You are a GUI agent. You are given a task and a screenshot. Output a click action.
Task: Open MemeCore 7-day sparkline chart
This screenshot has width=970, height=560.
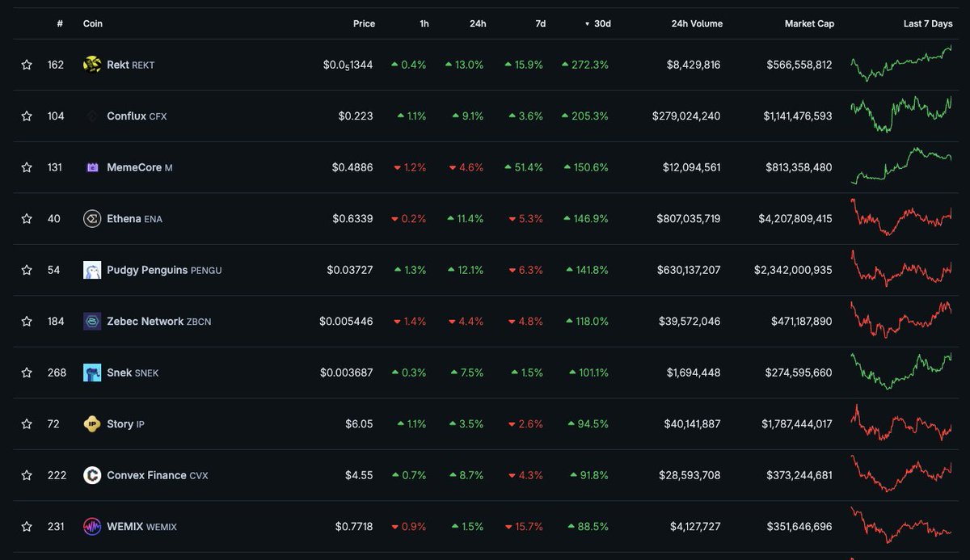pyautogui.click(x=901, y=166)
